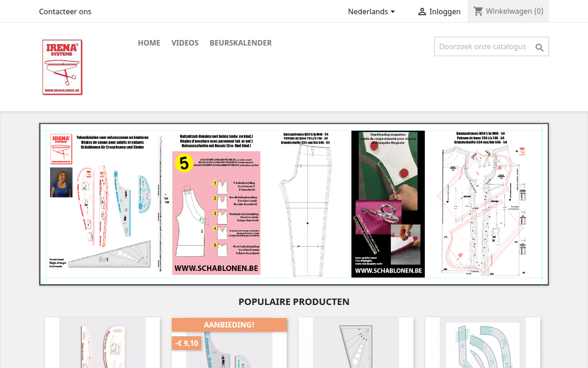Open the HOME menu item

(149, 43)
